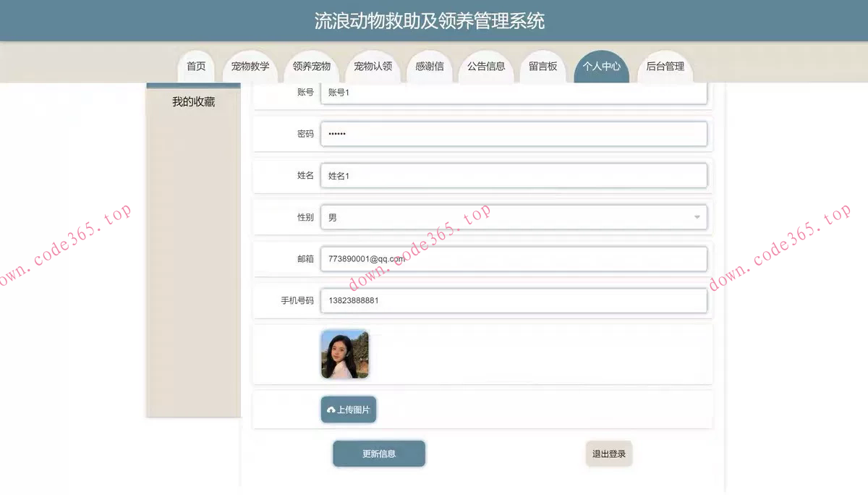Enter the 后台管理 admin area

[665, 65]
